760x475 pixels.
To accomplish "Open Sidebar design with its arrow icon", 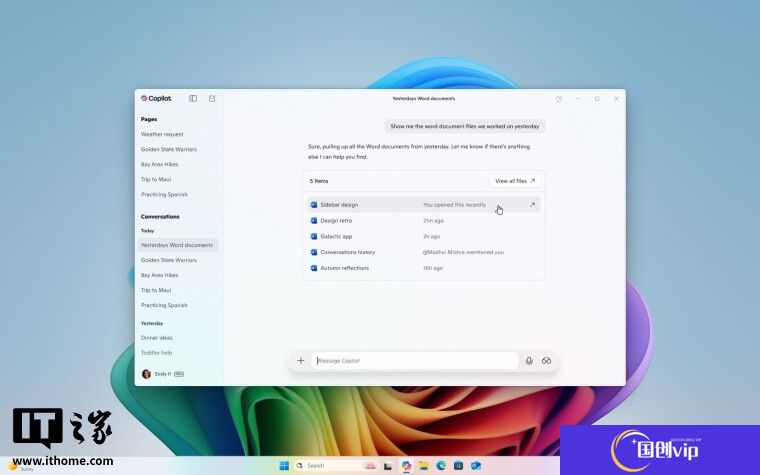I will (532, 205).
